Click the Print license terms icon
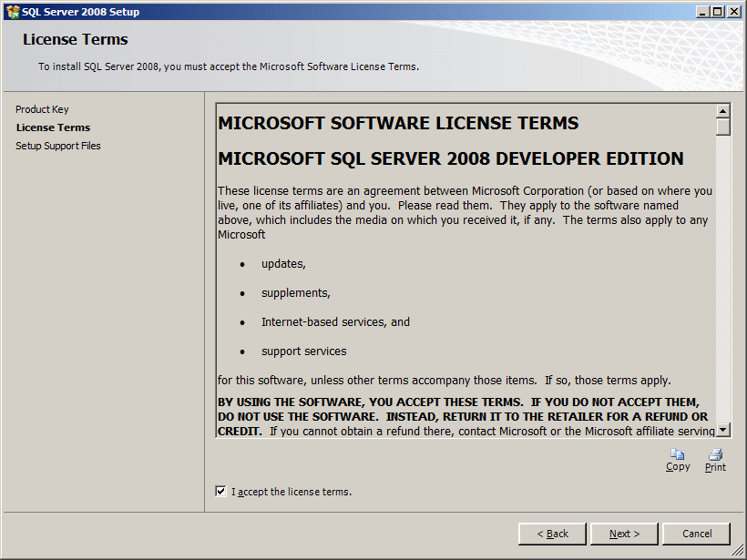The height and width of the screenshot is (560, 747). click(x=715, y=454)
